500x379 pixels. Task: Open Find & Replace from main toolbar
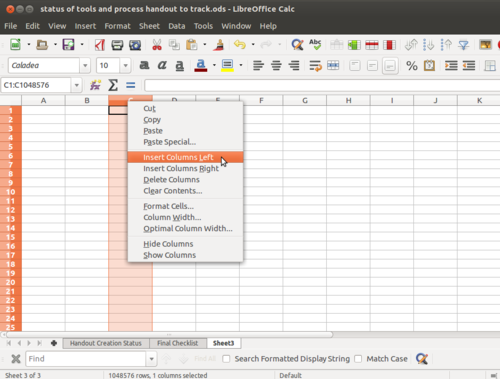[297, 44]
